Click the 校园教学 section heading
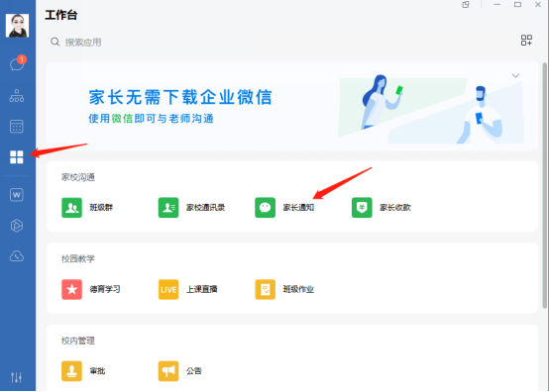The width and height of the screenshot is (549, 392). click(x=78, y=258)
